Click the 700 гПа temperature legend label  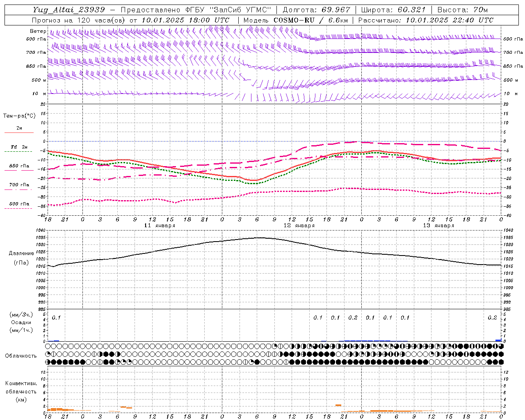[x=19, y=185]
